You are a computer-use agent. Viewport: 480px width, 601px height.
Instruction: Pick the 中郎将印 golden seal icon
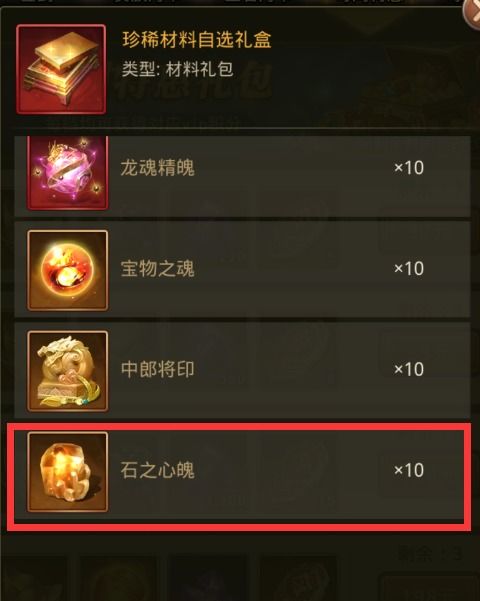pos(68,371)
